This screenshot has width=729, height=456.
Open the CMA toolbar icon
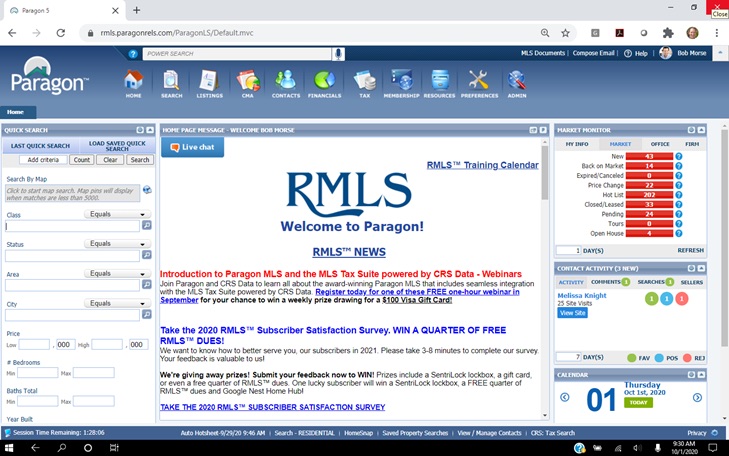248,84
